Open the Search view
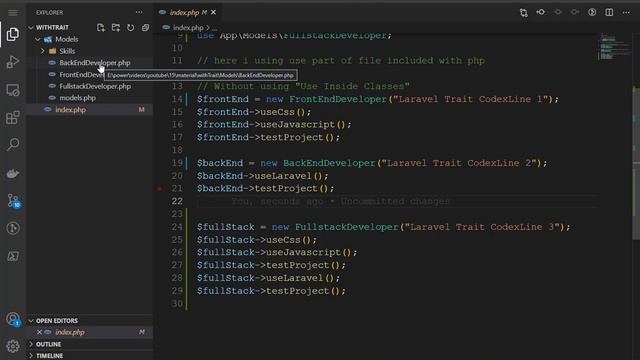640x360 pixels. coord(13,144)
